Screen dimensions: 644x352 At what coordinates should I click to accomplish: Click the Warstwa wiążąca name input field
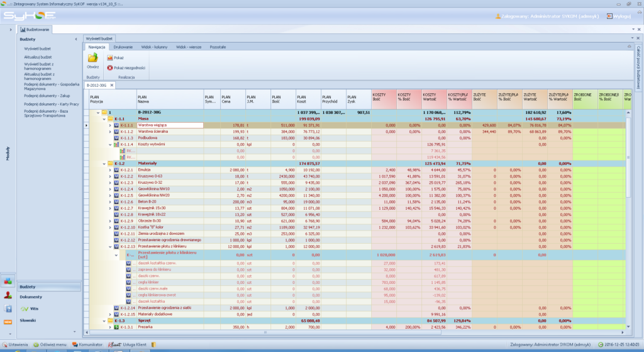click(x=170, y=125)
